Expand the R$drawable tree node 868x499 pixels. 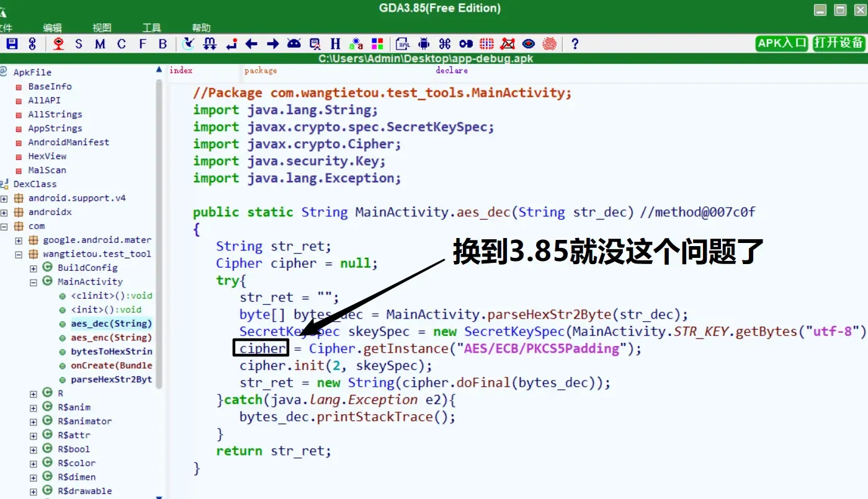pyautogui.click(x=32, y=490)
